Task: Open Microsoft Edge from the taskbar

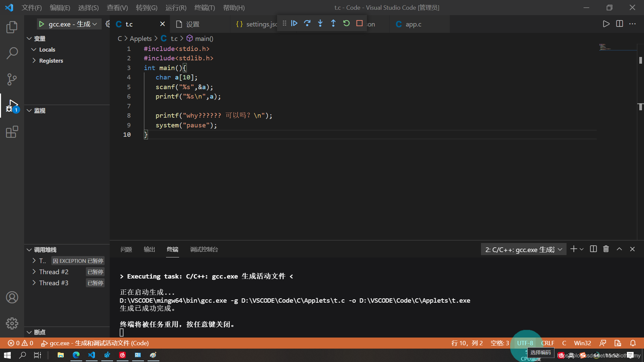Action: coord(76,355)
